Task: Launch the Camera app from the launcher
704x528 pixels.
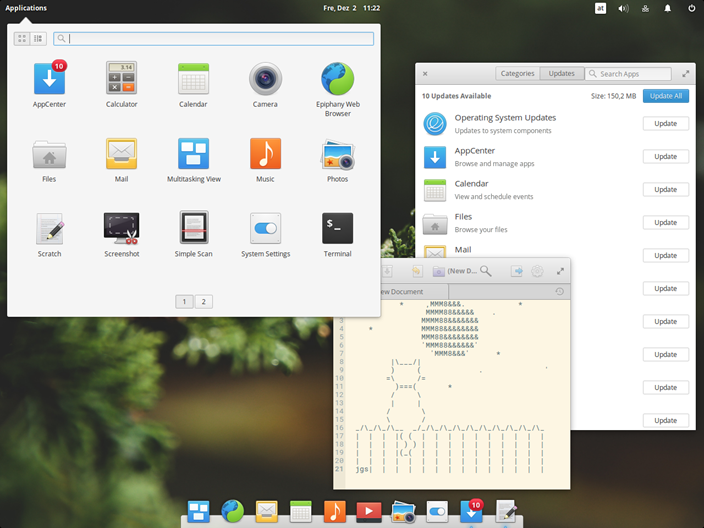Action: [265, 79]
